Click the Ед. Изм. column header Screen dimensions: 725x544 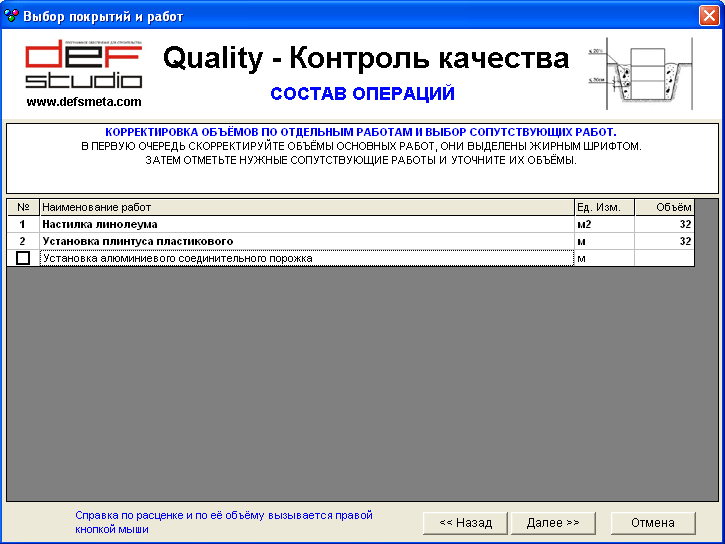point(604,207)
